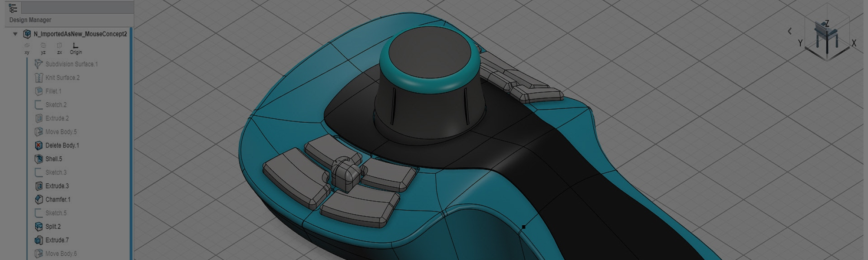Click the Move Body.5 icon
The height and width of the screenshot is (260, 868).
coord(39,132)
